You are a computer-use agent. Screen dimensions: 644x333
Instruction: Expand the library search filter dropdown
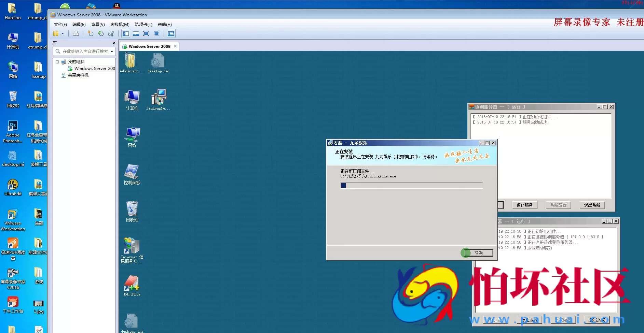click(x=112, y=52)
